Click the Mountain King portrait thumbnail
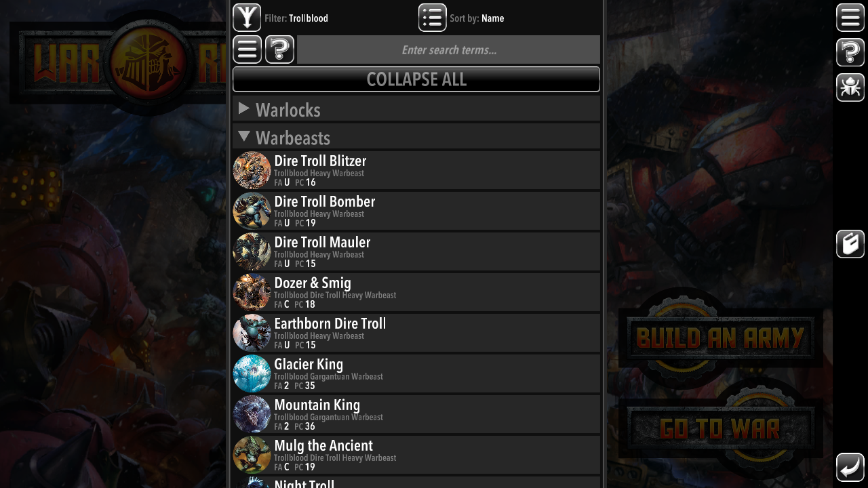 (252, 414)
